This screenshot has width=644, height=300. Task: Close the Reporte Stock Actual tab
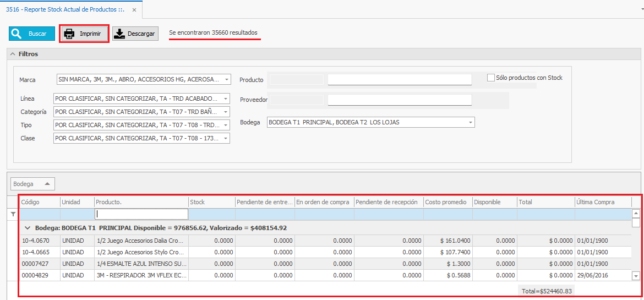(134, 9)
